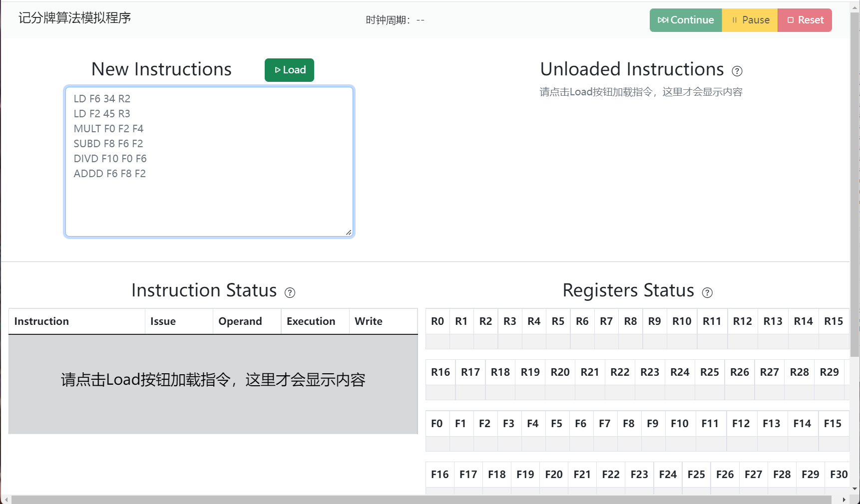Click the scroll down arrow
The image size is (860, 504).
tap(855, 489)
